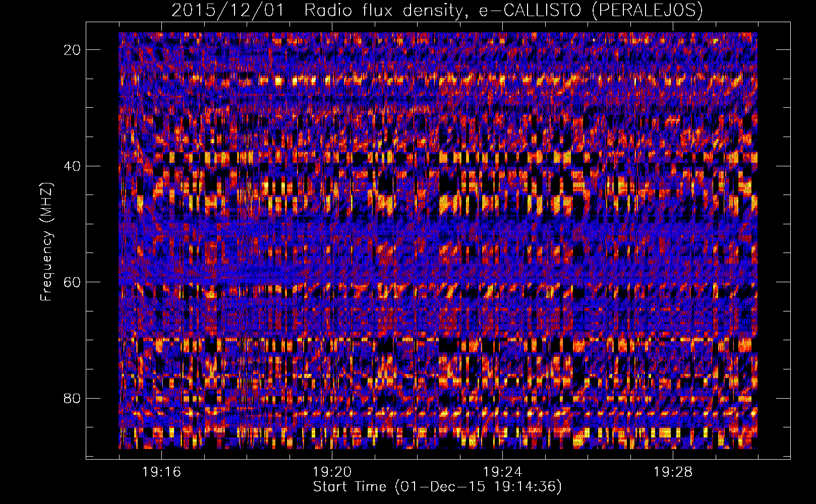Click the 19:28 time tick label

673,472
